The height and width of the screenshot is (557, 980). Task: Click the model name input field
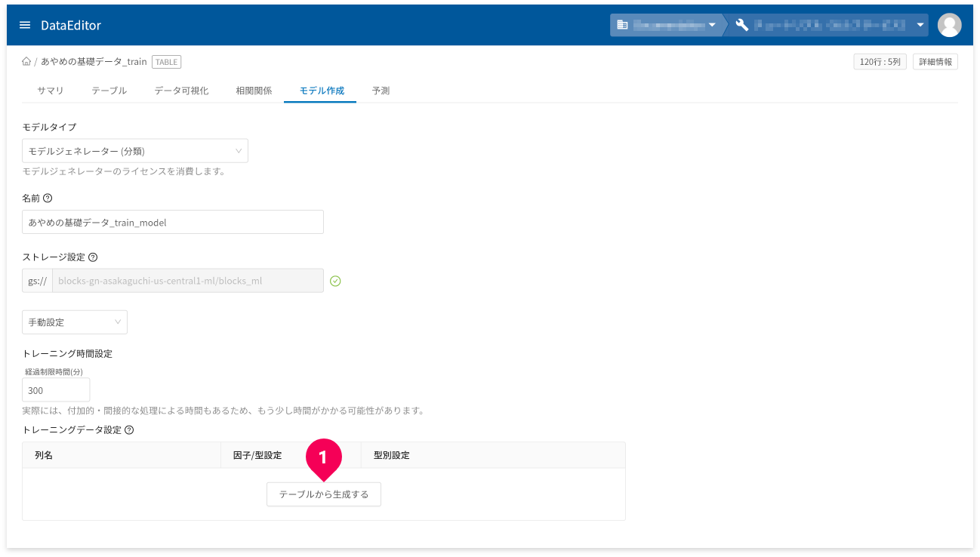pos(173,223)
